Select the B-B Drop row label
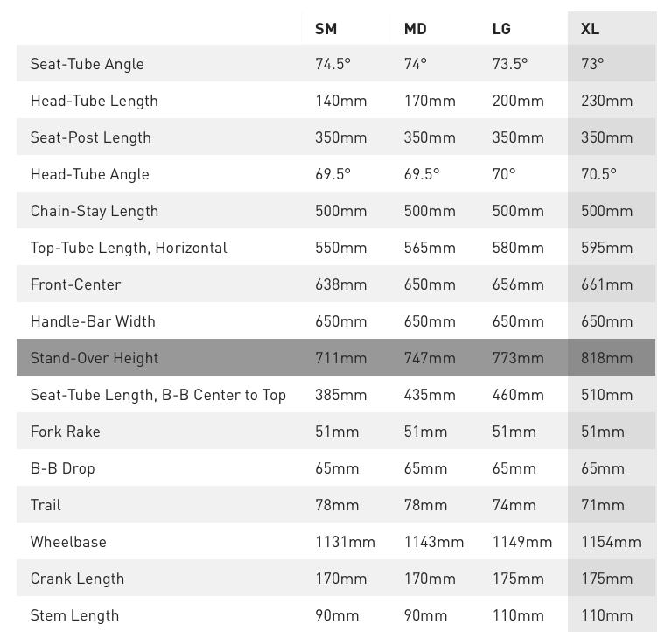This screenshot has width=672, height=632. [62, 468]
